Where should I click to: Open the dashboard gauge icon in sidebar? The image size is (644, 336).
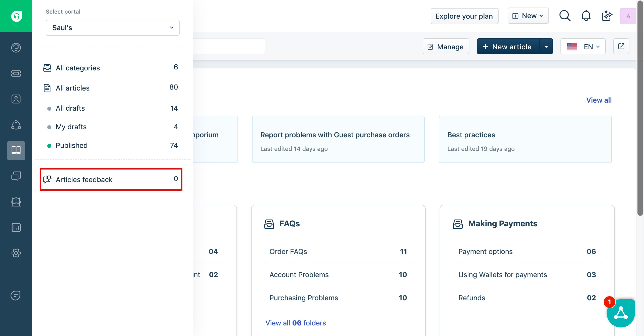tap(16, 48)
